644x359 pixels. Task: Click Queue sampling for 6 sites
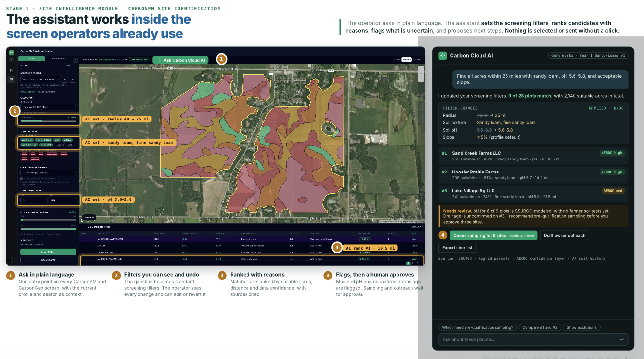tap(493, 236)
